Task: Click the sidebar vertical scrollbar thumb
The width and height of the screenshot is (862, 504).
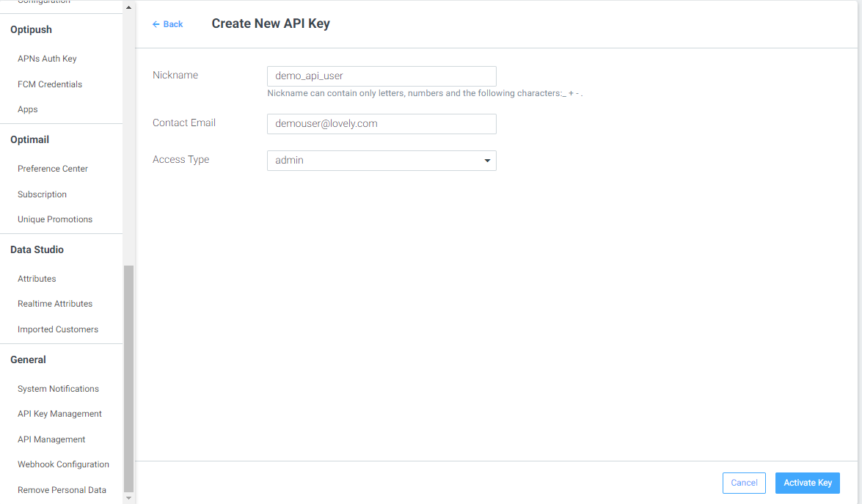Action: pos(128,379)
